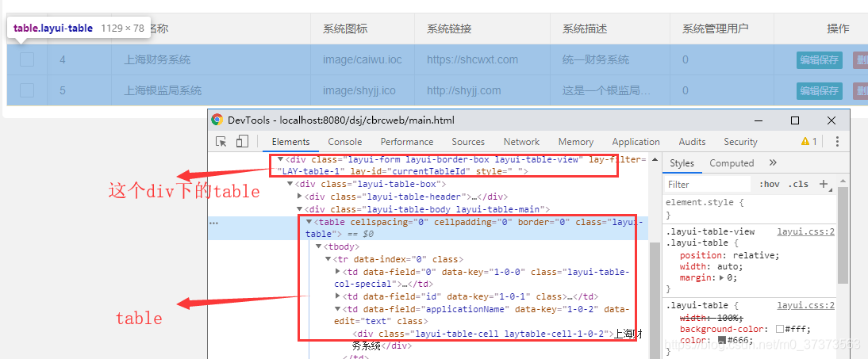Collapse the layui-table-box div node
The image size is (868, 359).
pos(290,184)
